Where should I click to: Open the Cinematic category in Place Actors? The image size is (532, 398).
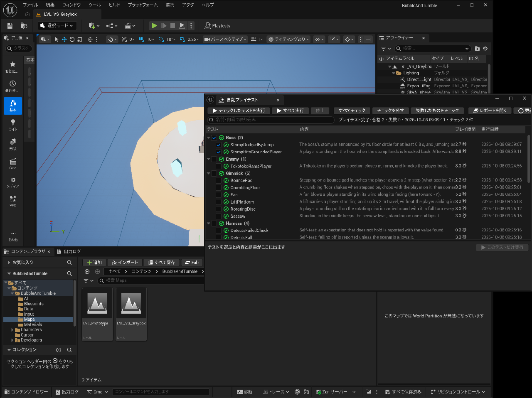coord(13,164)
